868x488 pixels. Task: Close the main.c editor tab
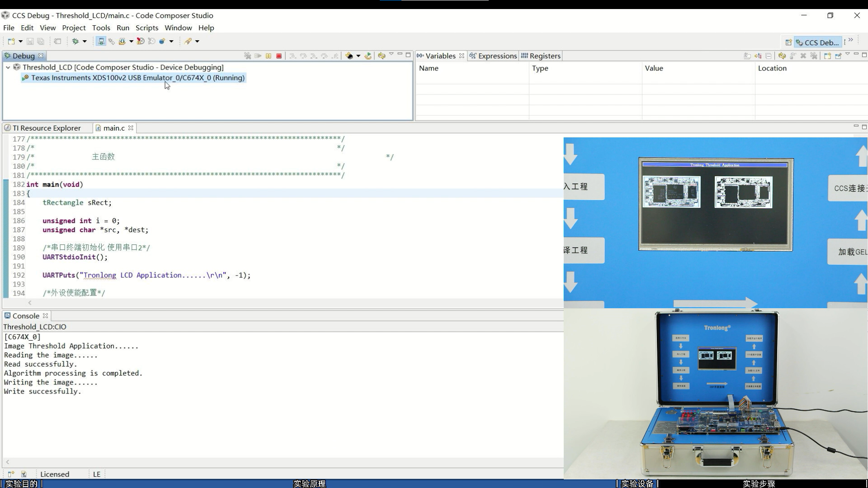[x=131, y=128]
